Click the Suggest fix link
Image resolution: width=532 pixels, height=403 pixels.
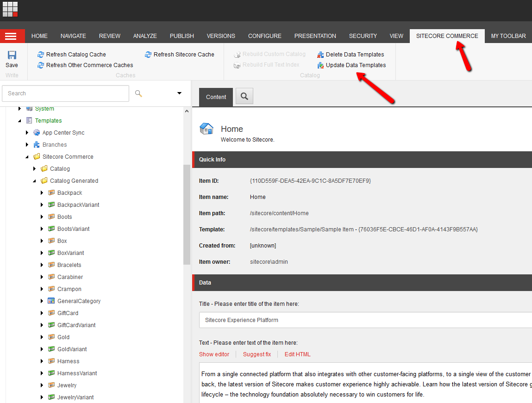coord(257,354)
